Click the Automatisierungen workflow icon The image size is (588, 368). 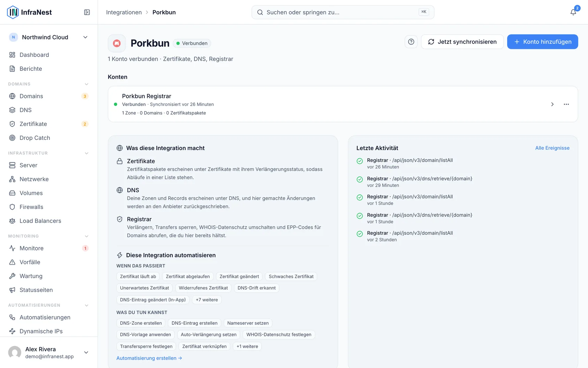point(12,317)
